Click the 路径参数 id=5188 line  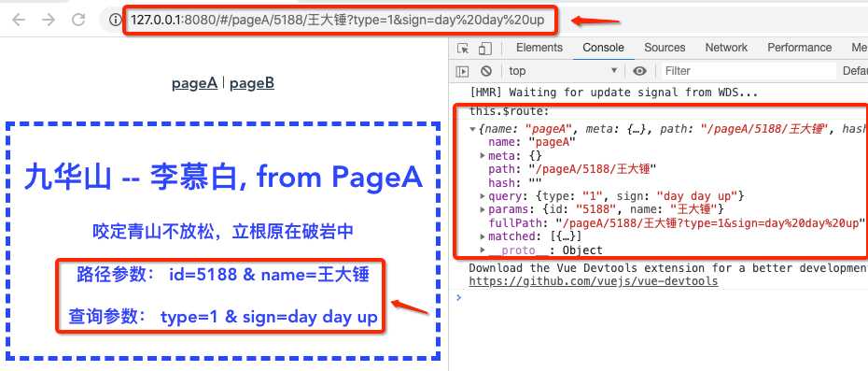pyautogui.click(x=223, y=275)
